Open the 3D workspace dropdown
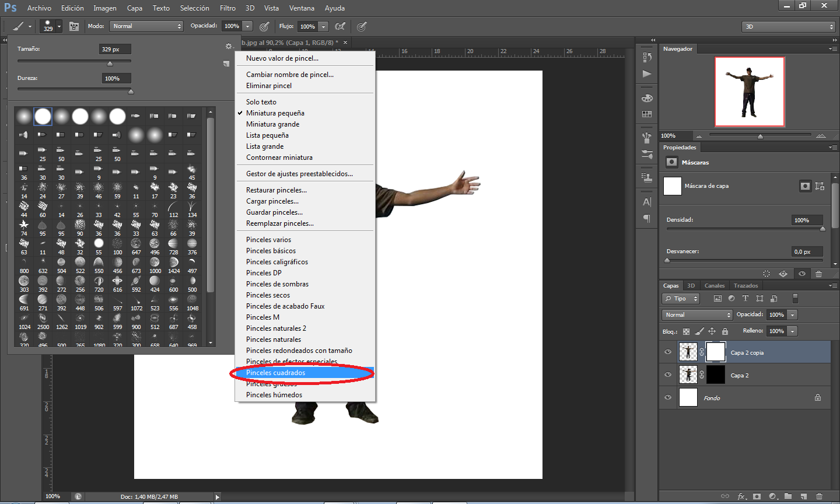This screenshot has height=504, width=840. coord(789,27)
